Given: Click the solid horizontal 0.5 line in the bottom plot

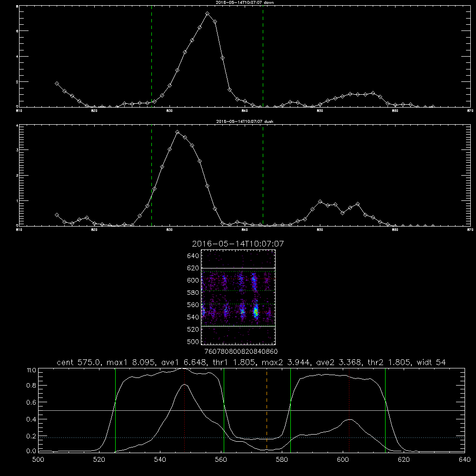Looking at the screenshot, I should 252,410.
